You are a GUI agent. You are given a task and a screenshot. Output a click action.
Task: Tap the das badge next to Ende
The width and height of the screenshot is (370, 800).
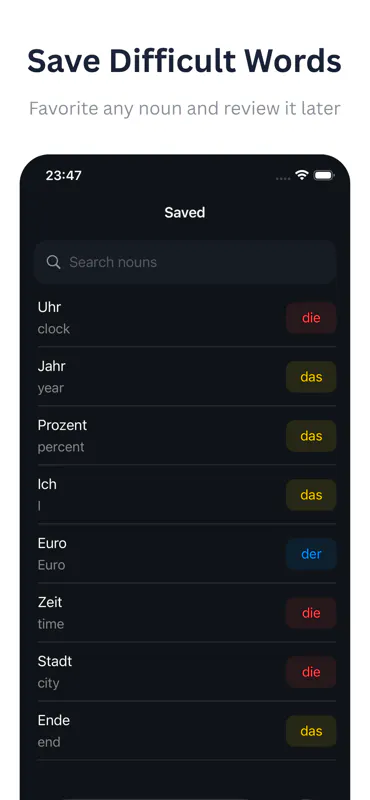311,731
